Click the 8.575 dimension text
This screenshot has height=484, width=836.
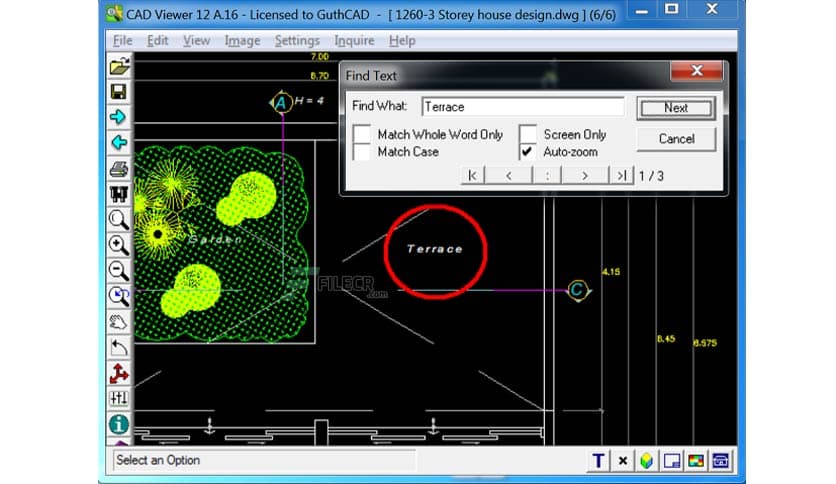click(705, 343)
